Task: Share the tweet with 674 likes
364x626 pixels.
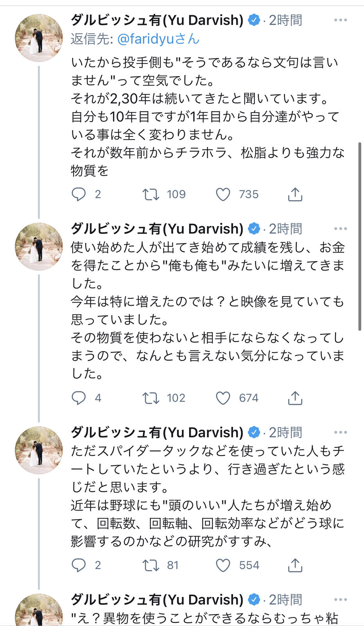Action: pyautogui.click(x=295, y=398)
